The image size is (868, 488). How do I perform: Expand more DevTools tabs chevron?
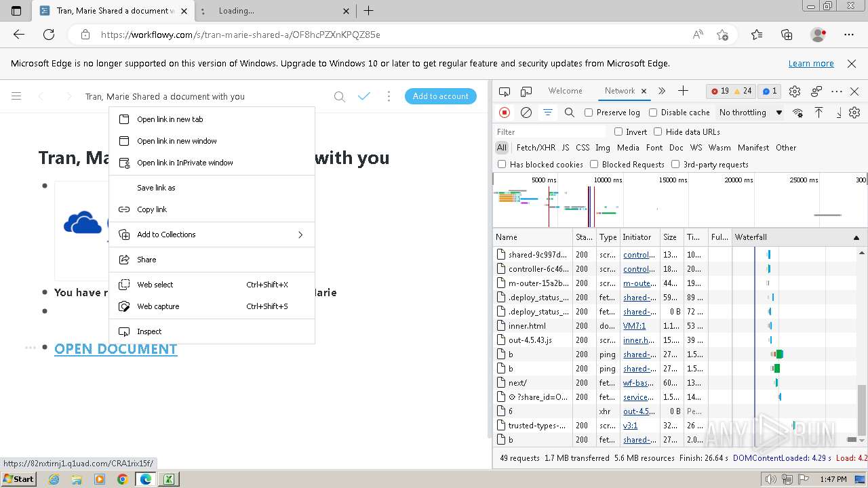point(662,91)
